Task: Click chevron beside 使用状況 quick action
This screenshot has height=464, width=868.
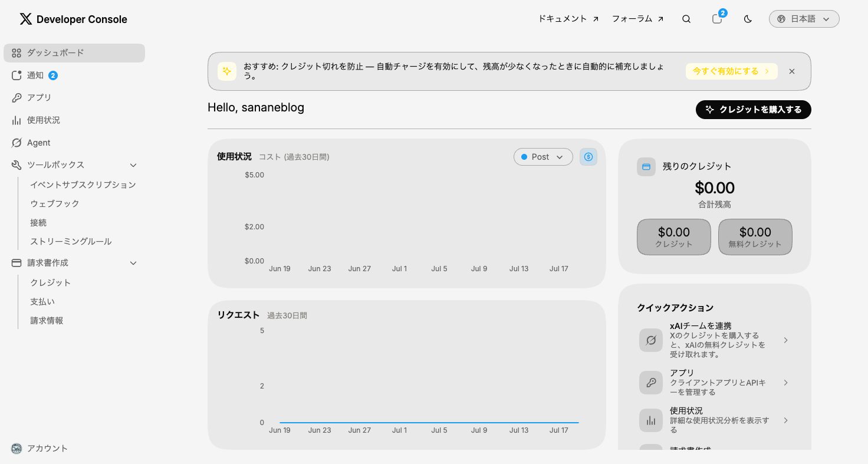Action: 785,420
